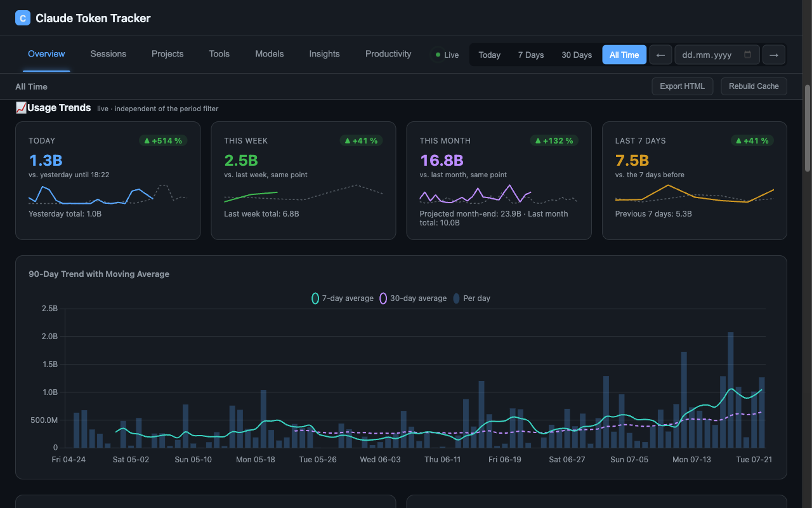Switch to the Overview tab

coord(46,54)
